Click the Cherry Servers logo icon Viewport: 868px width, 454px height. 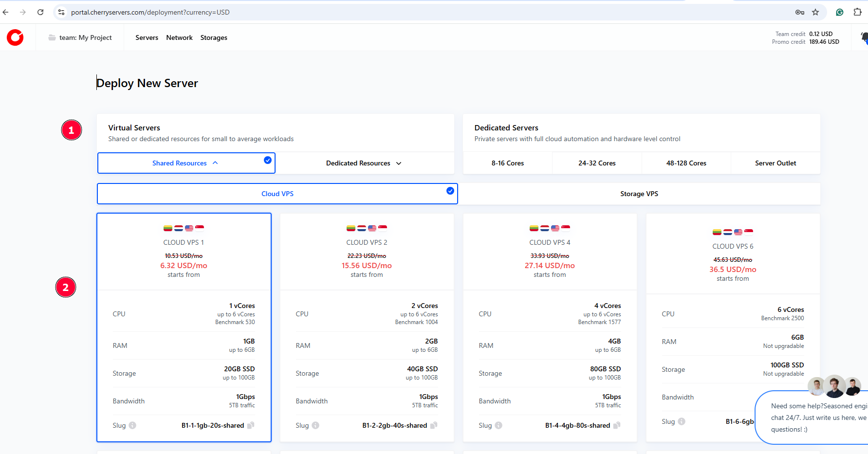click(x=15, y=37)
